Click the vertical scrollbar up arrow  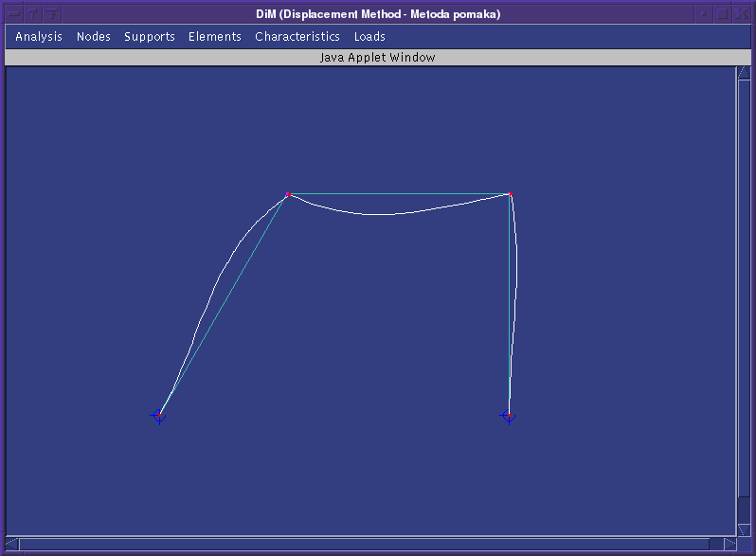[744, 74]
